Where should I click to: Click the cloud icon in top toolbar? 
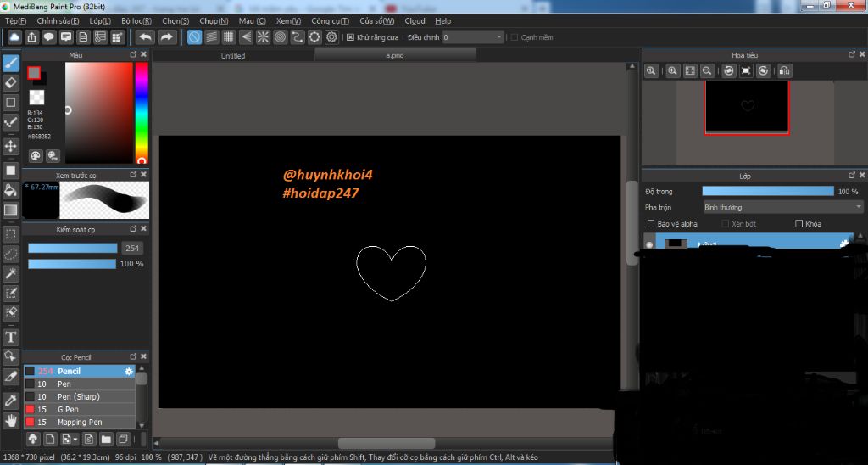point(14,37)
